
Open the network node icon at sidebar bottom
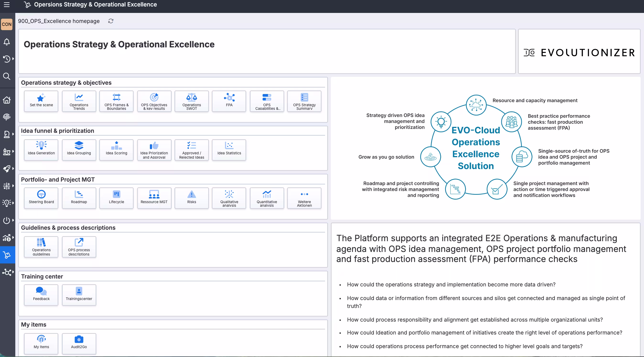(7, 272)
